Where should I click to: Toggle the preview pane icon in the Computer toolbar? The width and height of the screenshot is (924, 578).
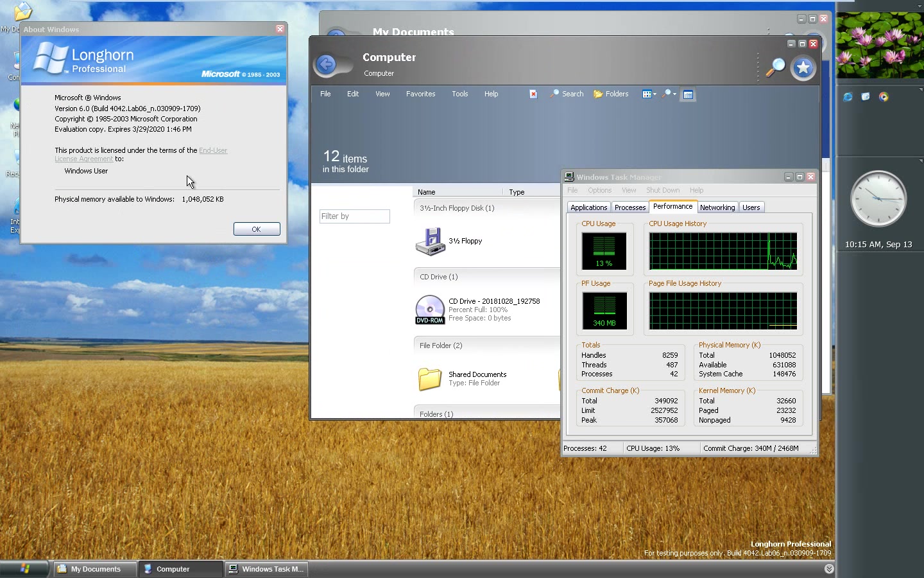click(x=688, y=94)
